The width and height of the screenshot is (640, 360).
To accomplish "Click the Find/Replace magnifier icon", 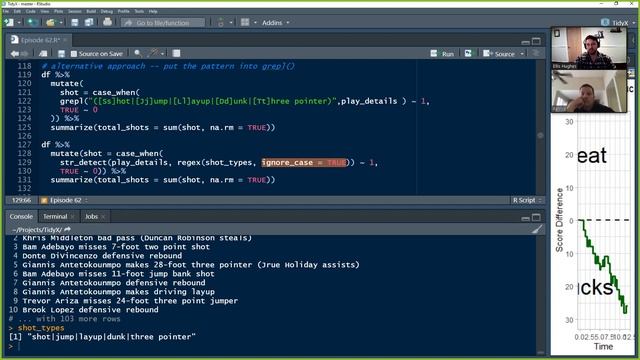I will coord(138,53).
